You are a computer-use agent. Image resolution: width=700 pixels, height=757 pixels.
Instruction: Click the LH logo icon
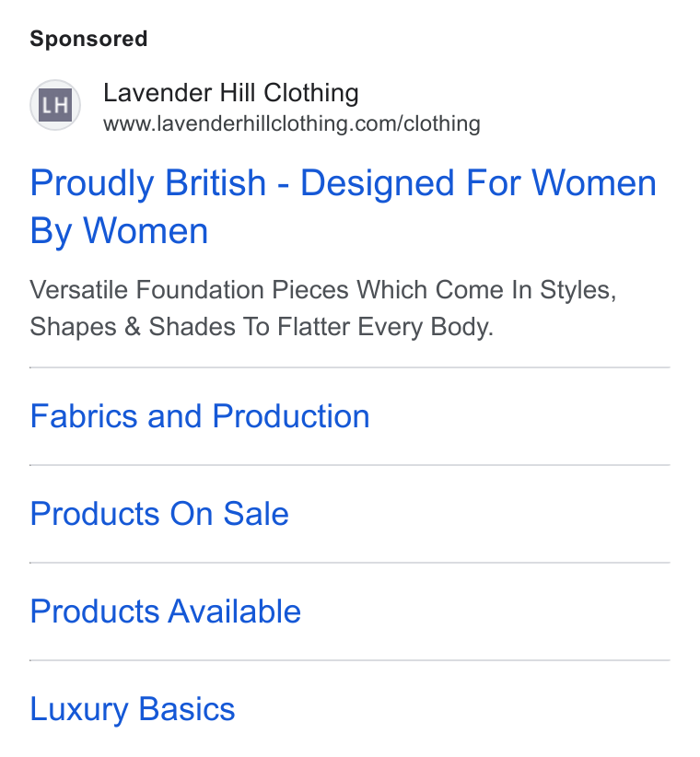[x=55, y=105]
